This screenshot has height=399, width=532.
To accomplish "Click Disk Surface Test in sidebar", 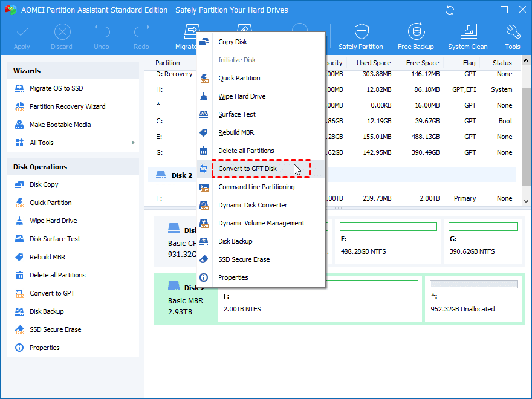I will 55,239.
